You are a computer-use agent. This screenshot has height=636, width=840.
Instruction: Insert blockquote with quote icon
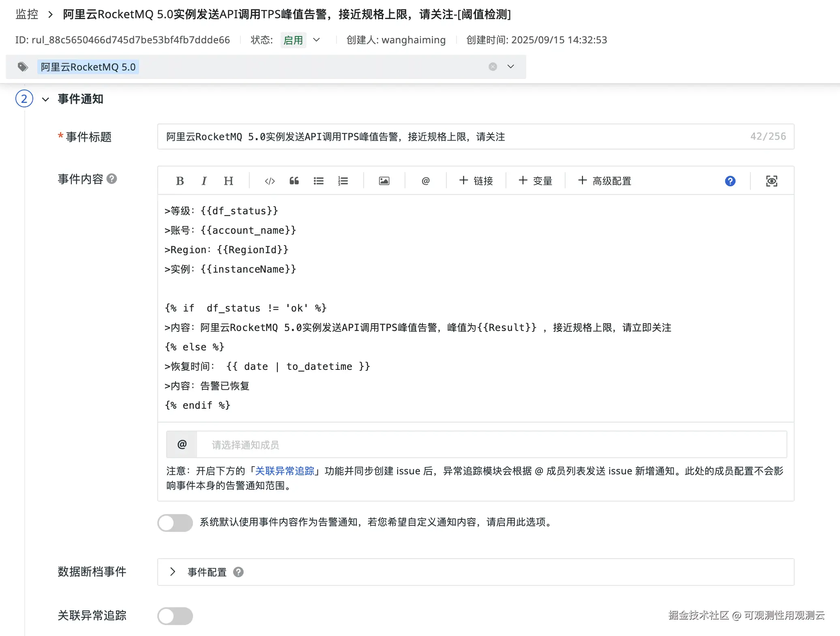(294, 181)
